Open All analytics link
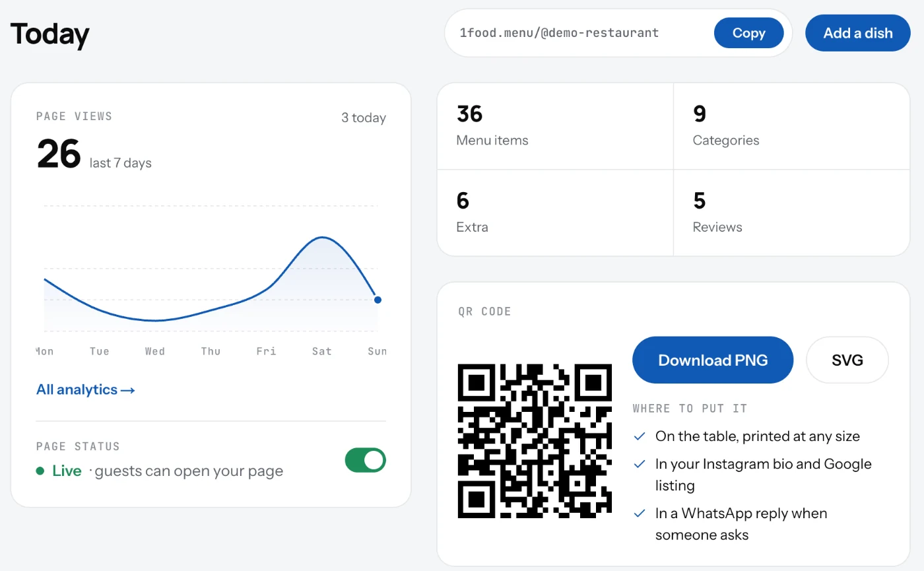 (x=86, y=389)
